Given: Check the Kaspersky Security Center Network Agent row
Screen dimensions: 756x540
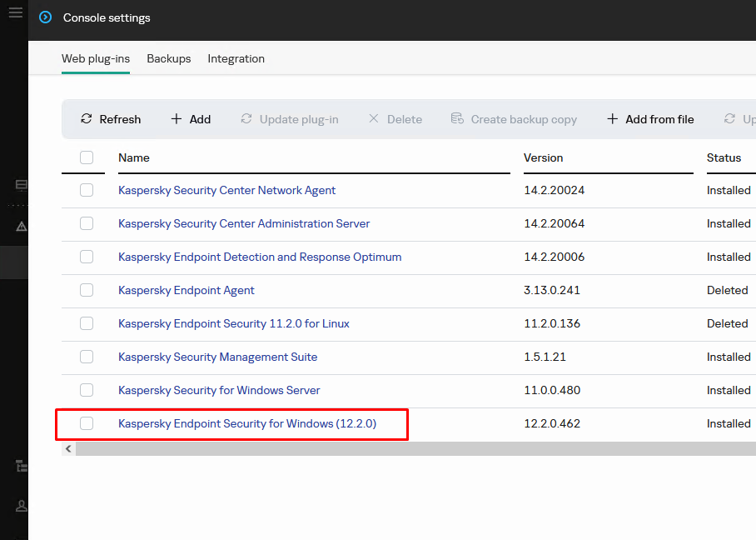Looking at the screenshot, I should (x=87, y=190).
